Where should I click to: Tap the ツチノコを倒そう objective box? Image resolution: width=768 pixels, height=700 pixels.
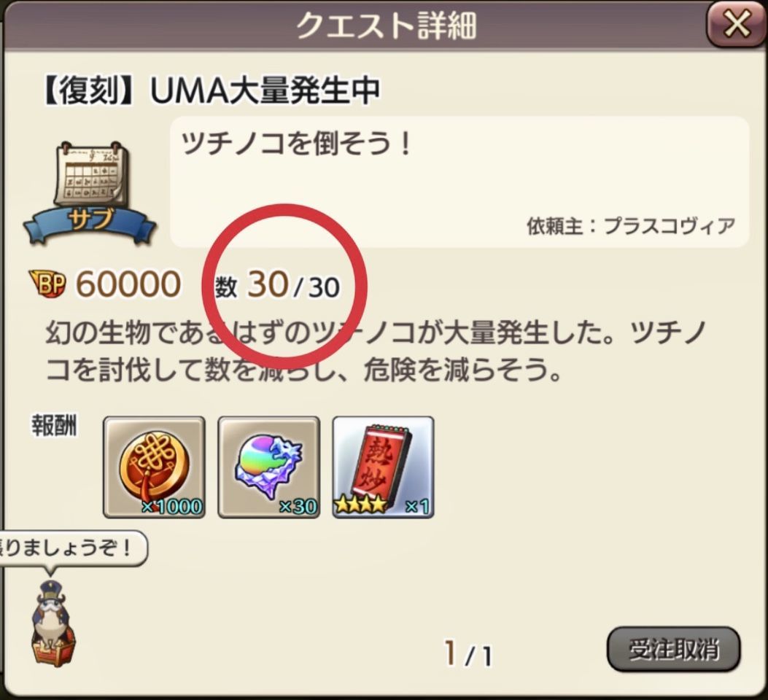[x=459, y=182]
